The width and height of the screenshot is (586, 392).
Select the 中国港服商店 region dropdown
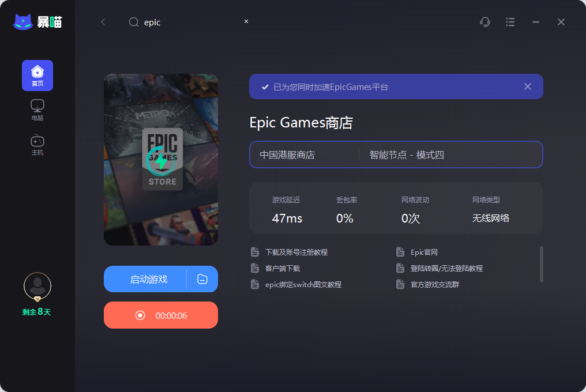click(x=304, y=154)
